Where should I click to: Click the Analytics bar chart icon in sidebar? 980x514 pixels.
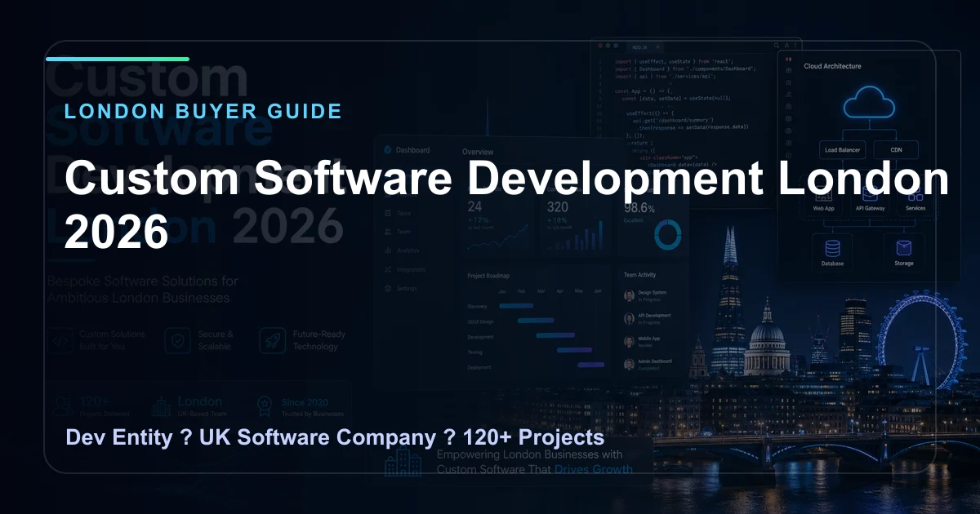pos(388,250)
